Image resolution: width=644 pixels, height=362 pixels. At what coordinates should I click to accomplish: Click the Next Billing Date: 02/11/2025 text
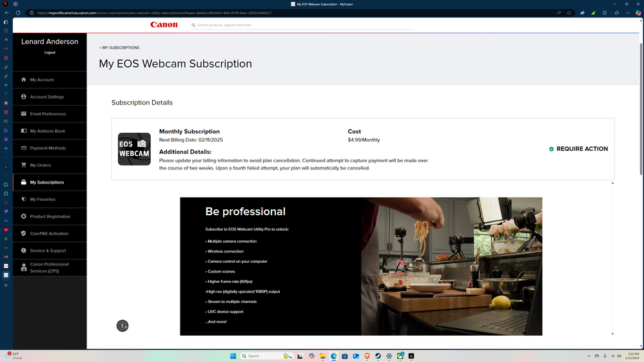[191, 140]
